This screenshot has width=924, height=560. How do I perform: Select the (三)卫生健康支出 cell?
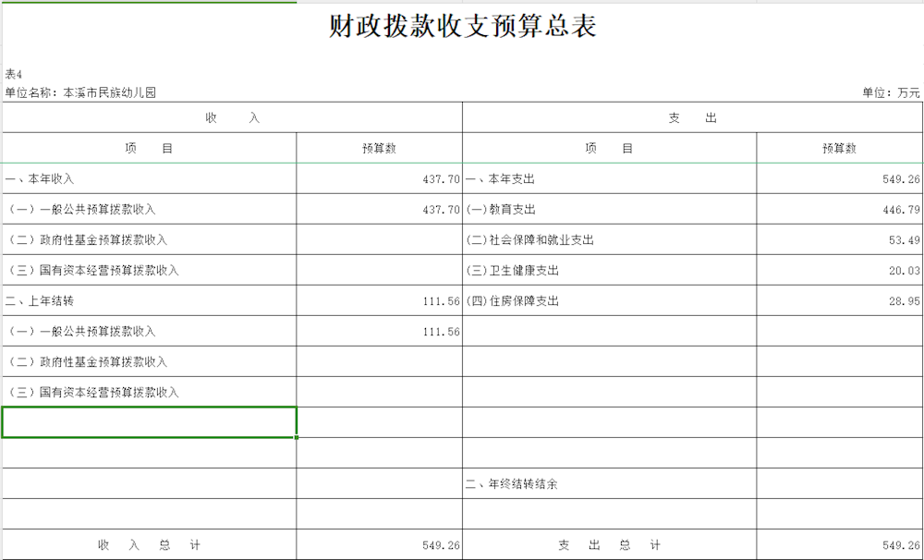click(609, 271)
